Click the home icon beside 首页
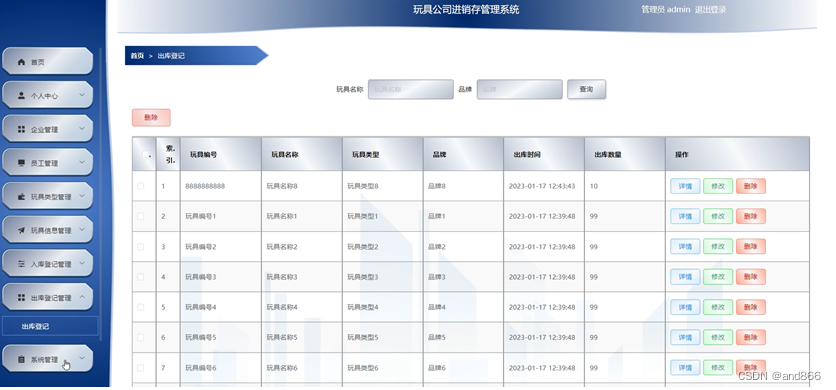 [21, 62]
